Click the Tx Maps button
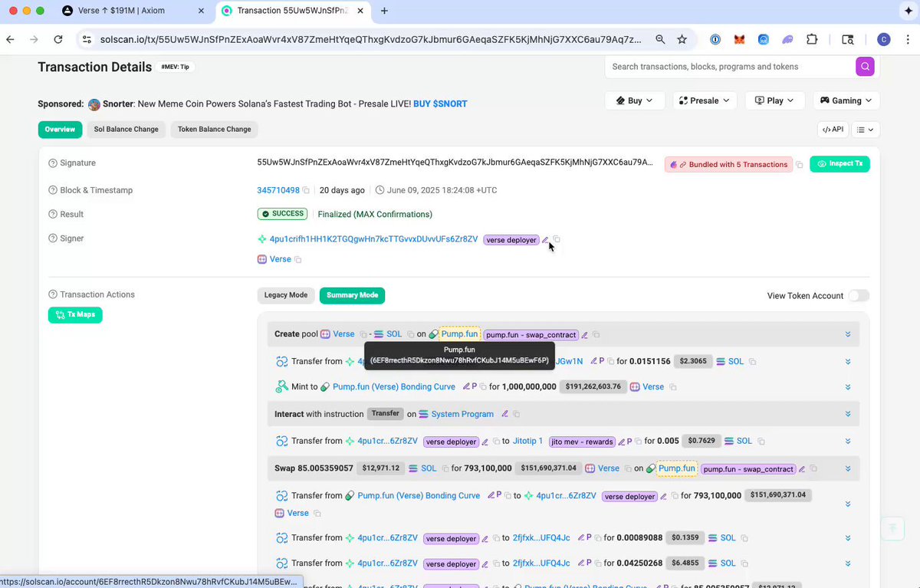 click(75, 315)
